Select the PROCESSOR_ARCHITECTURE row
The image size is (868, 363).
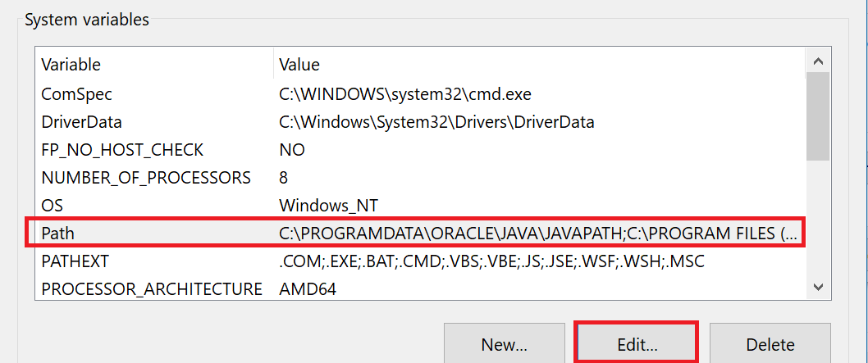152,289
